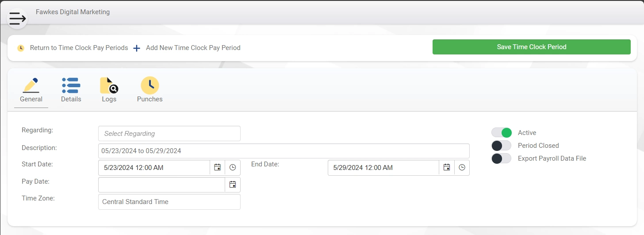Image resolution: width=644 pixels, height=235 pixels.
Task: Open the hamburger navigation menu icon
Action: pos(17,19)
